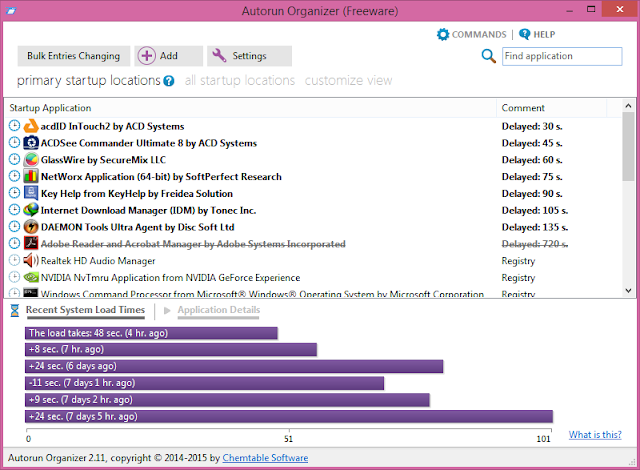The height and width of the screenshot is (470, 640).
Task: Click the Realtek speaker icon
Action: pos(31,260)
